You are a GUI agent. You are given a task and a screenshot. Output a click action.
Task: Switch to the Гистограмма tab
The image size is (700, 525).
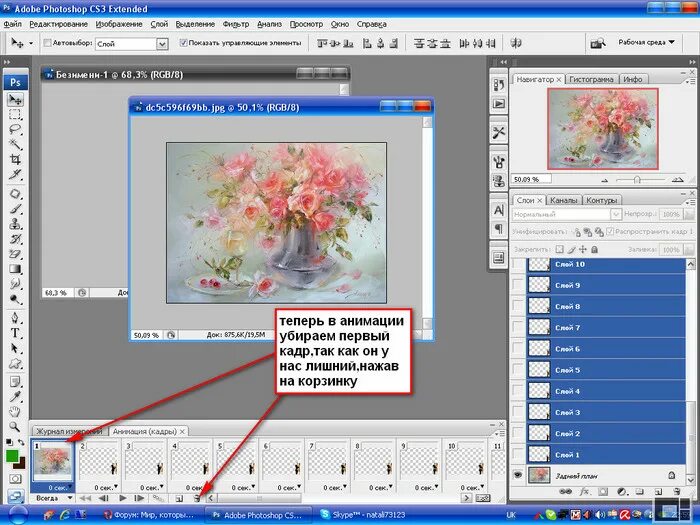(592, 79)
